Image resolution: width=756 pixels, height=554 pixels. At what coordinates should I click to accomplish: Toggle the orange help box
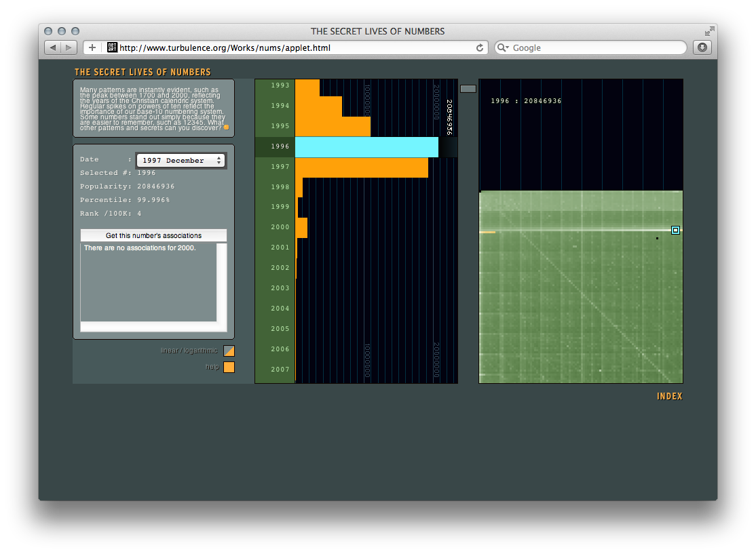click(229, 367)
